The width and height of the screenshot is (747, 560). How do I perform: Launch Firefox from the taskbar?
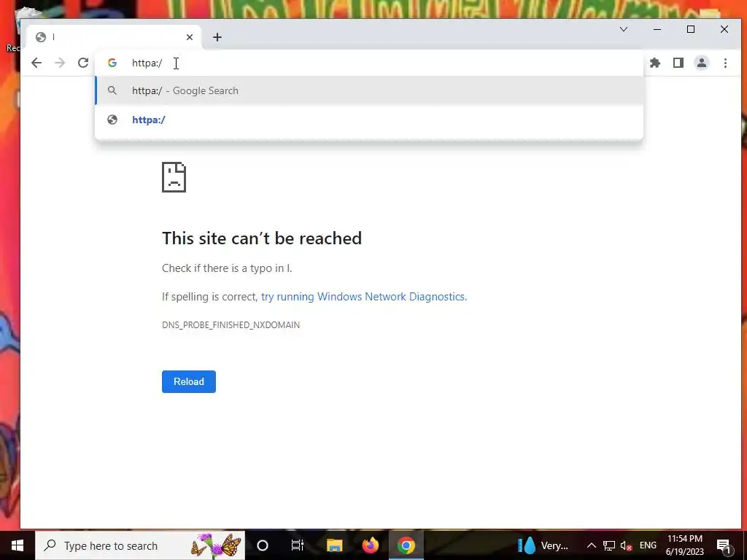370,545
